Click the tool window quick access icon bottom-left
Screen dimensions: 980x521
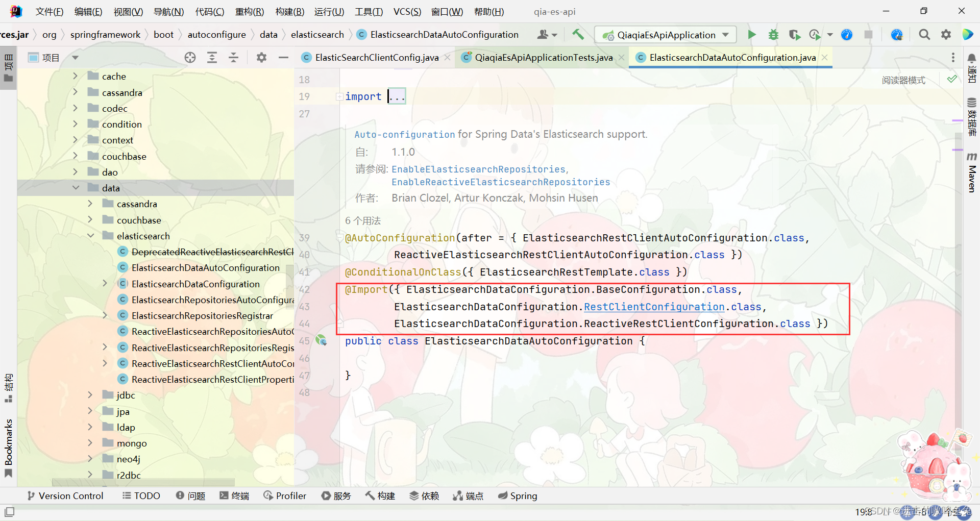9,511
